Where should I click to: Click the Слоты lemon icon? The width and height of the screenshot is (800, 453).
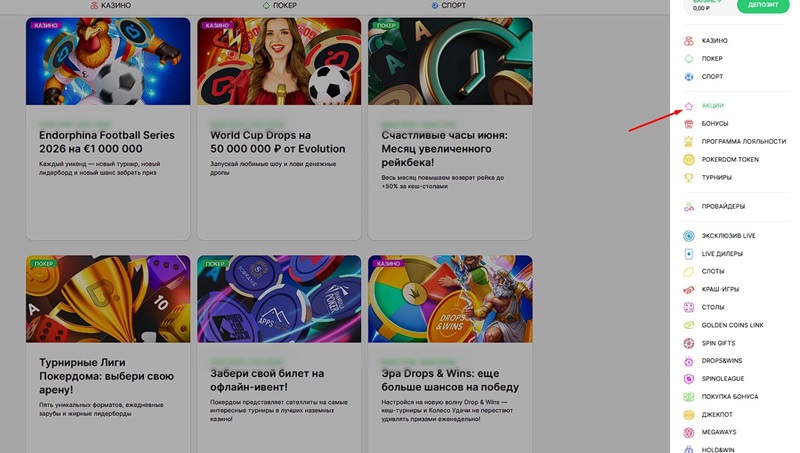(x=688, y=272)
